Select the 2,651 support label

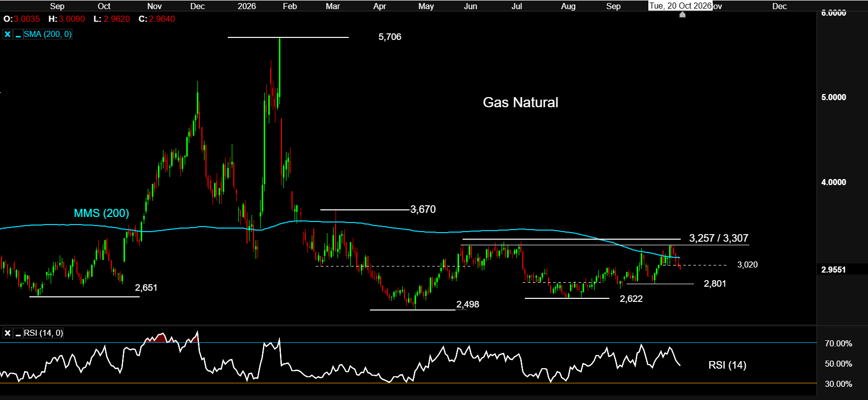pyautogui.click(x=146, y=288)
